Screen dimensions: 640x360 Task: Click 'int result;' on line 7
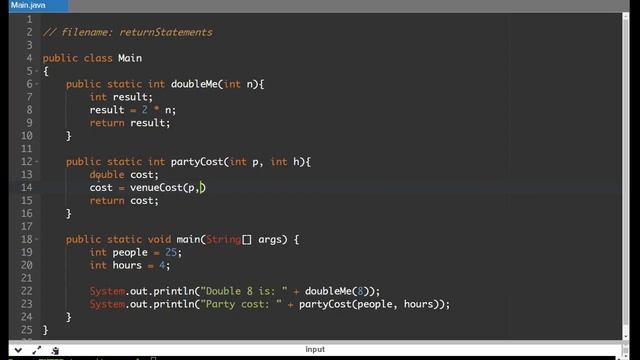coord(121,97)
